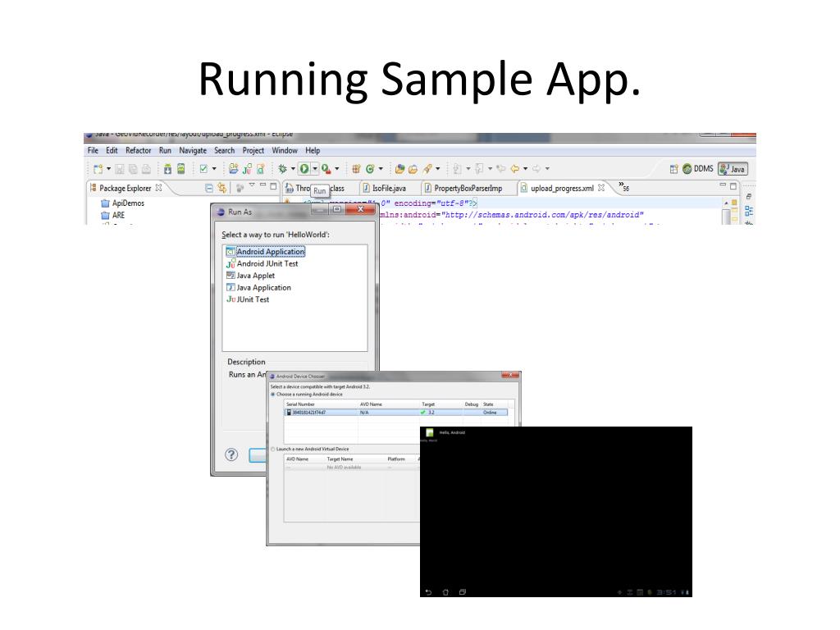Show hidden editor tabs list (56)

623,187
